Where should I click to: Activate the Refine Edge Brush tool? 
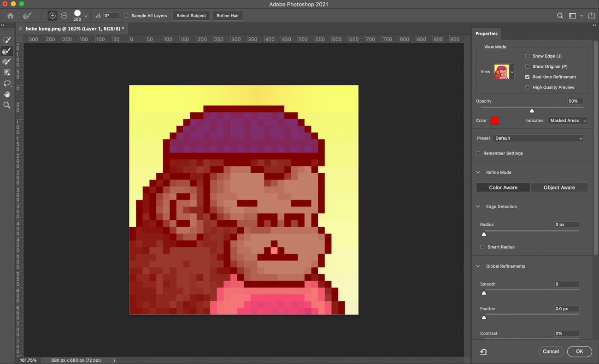(x=7, y=51)
